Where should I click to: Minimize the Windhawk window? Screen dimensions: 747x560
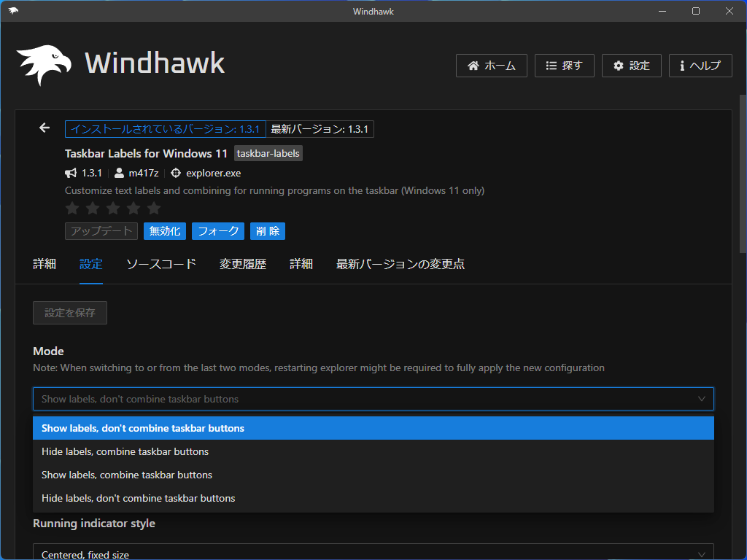coord(662,11)
